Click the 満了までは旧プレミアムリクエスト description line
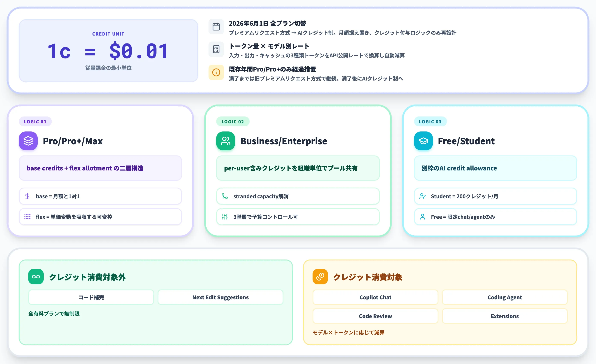This screenshot has width=596, height=364. pyautogui.click(x=316, y=78)
